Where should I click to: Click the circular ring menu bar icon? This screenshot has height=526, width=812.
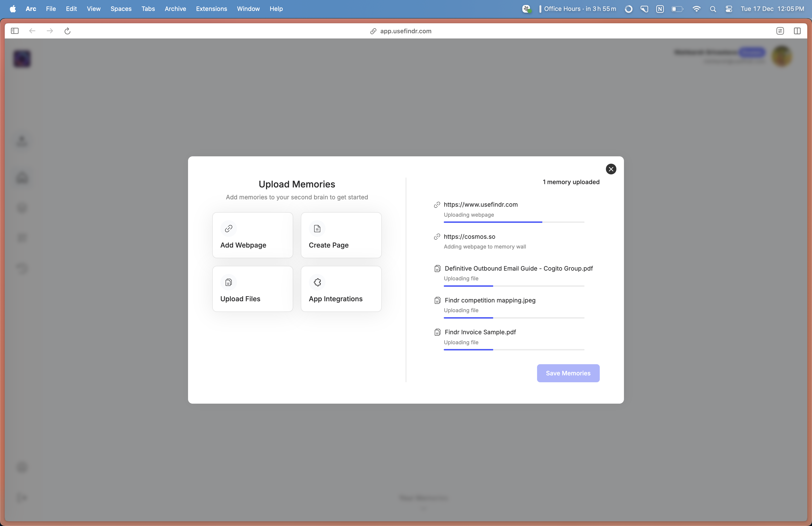coord(628,9)
